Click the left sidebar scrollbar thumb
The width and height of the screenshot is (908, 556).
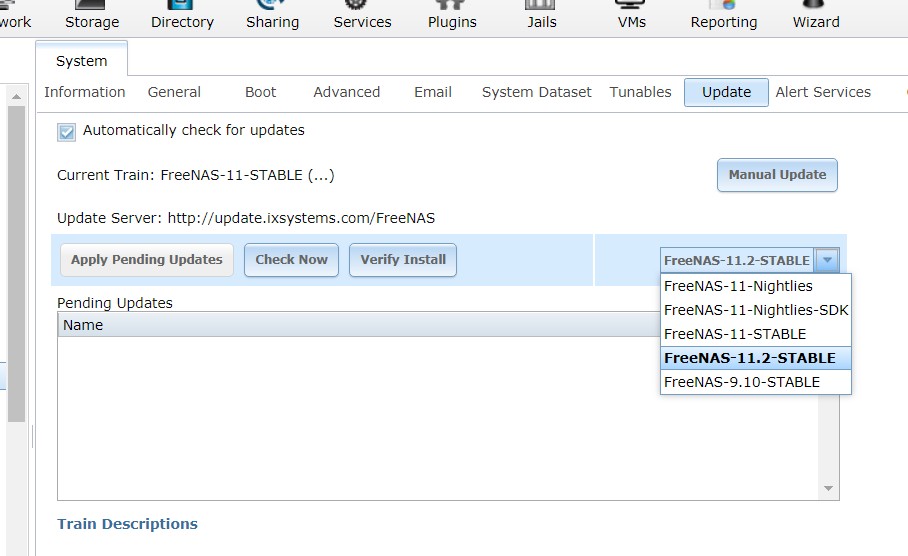tap(16, 264)
